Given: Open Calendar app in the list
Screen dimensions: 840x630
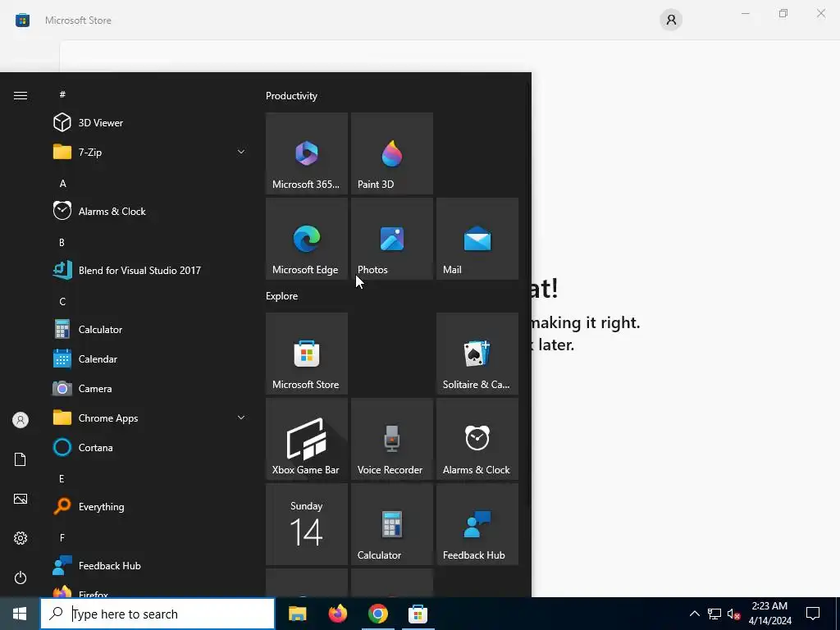Looking at the screenshot, I should [150, 359].
